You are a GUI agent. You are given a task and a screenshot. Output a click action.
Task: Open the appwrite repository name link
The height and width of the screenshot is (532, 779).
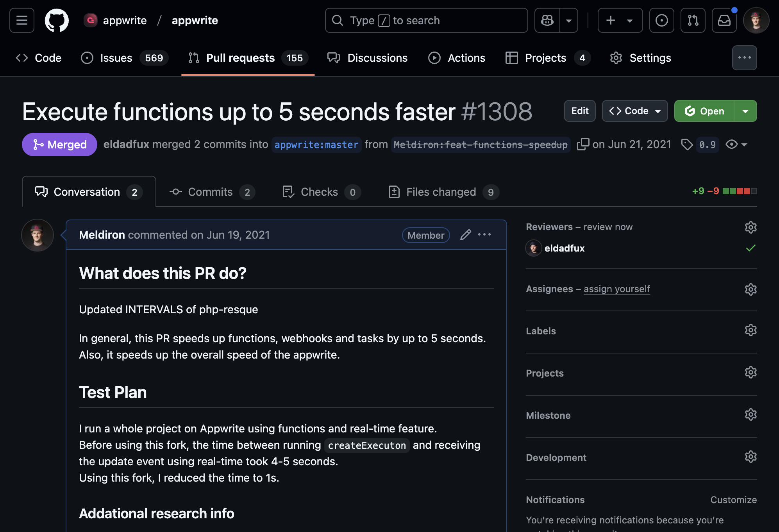pyautogui.click(x=195, y=20)
